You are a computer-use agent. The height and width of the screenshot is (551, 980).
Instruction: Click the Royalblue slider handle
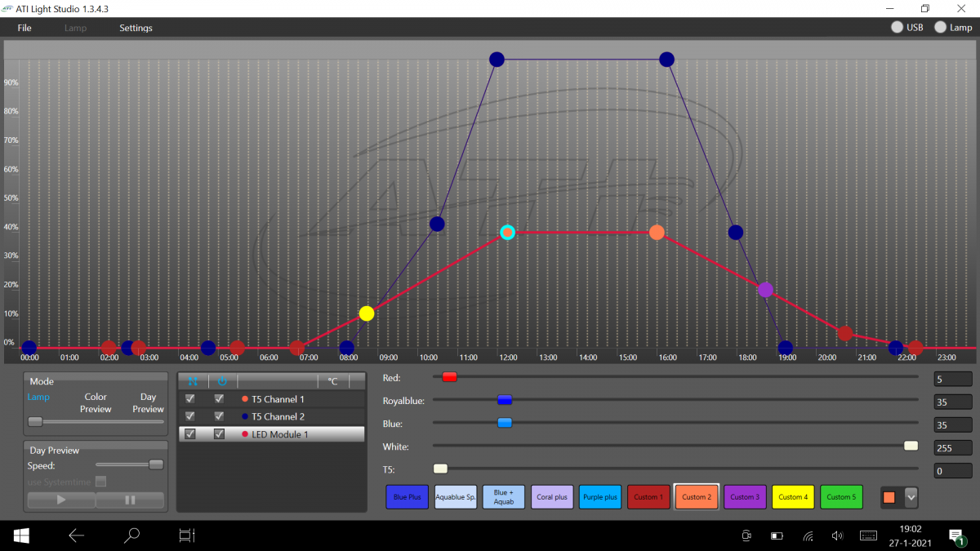505,400
